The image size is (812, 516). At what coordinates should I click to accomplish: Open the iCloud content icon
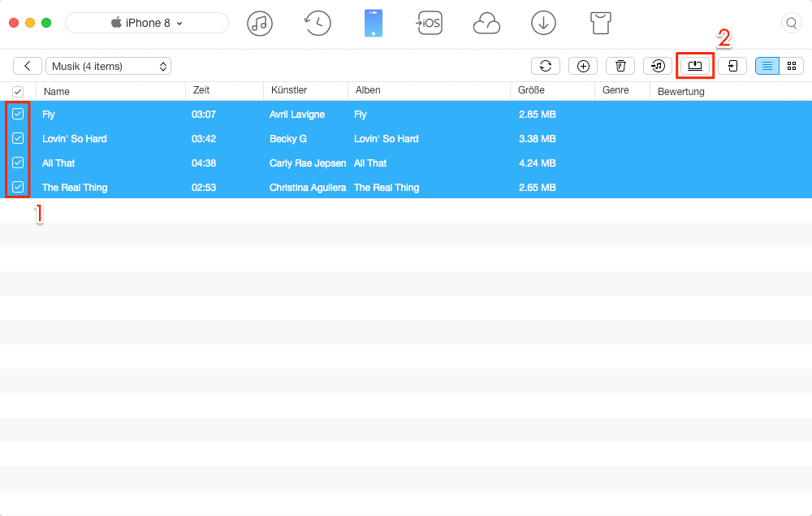486,24
